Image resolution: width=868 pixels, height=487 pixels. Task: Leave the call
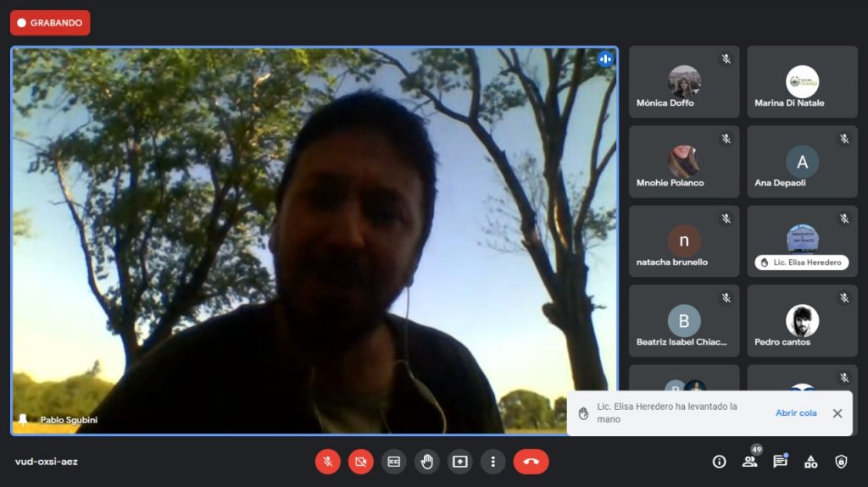click(x=531, y=462)
